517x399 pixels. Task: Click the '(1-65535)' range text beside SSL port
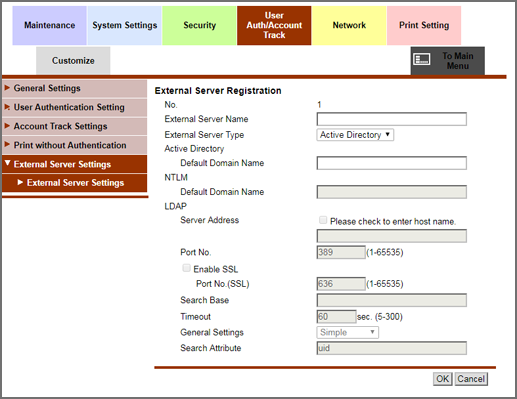point(385,284)
